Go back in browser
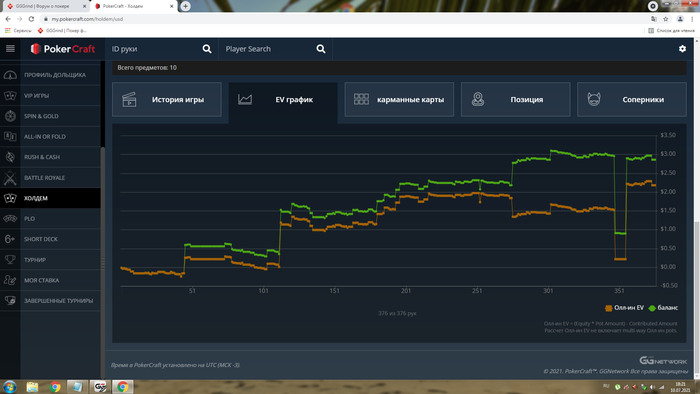 pos(8,19)
